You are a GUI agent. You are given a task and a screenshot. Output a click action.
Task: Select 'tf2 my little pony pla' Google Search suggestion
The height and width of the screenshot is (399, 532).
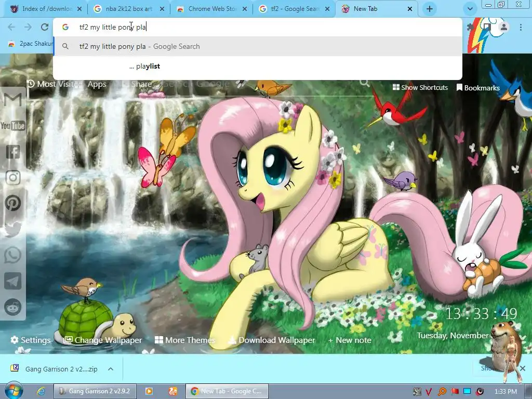tap(258, 46)
